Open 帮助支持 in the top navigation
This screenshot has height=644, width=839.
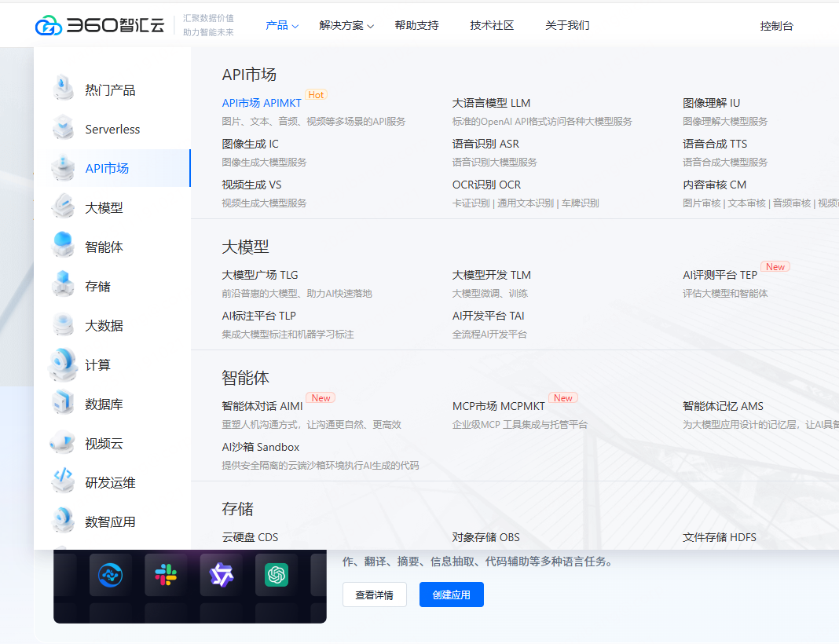coord(417,25)
